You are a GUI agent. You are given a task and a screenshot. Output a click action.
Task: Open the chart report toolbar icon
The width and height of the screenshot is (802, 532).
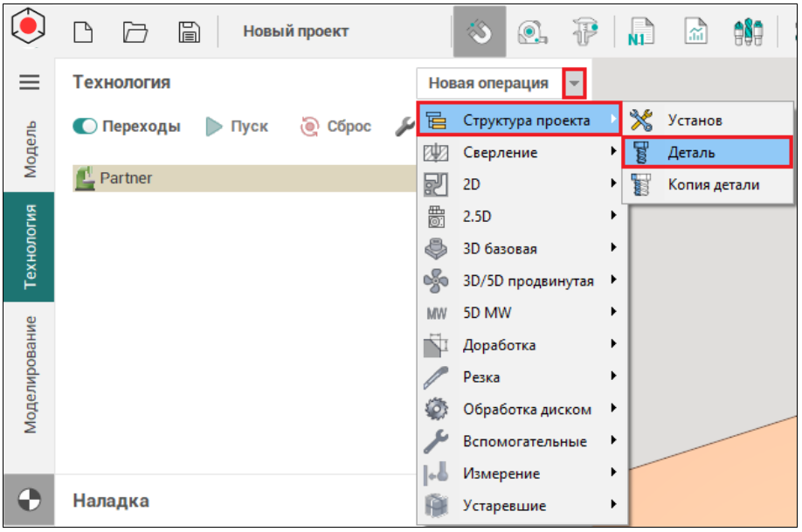pos(697,32)
